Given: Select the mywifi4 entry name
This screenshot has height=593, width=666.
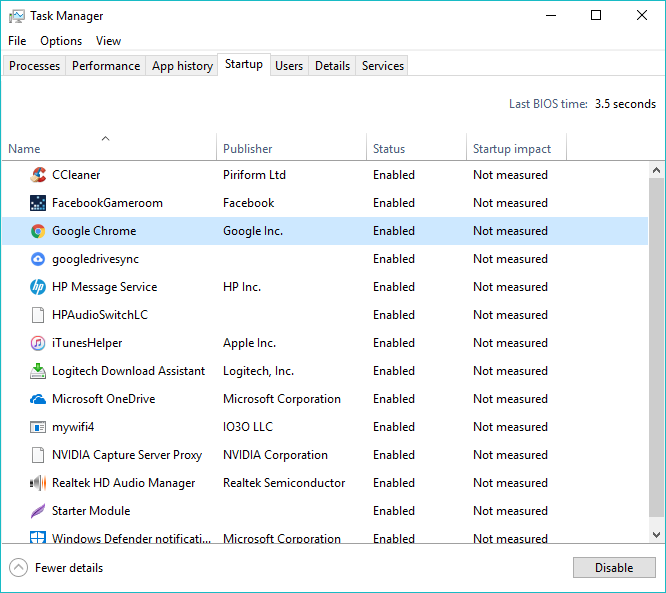Looking at the screenshot, I should pyautogui.click(x=73, y=427).
